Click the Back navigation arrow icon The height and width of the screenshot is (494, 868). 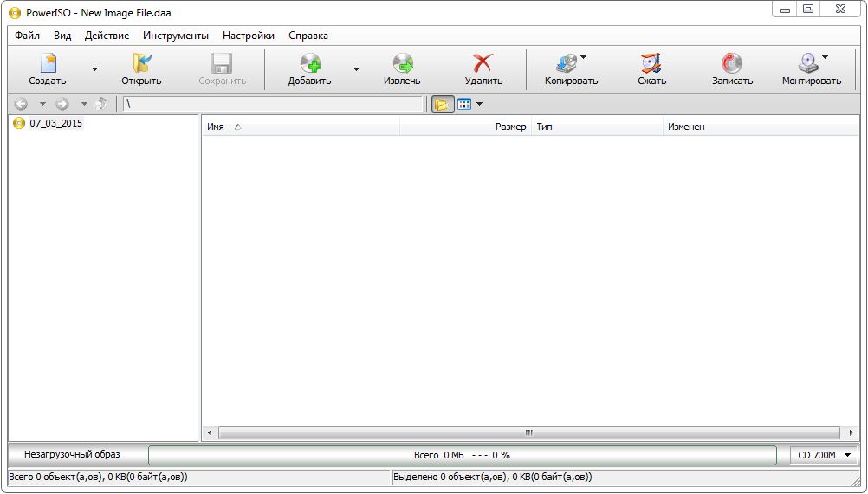pos(21,104)
